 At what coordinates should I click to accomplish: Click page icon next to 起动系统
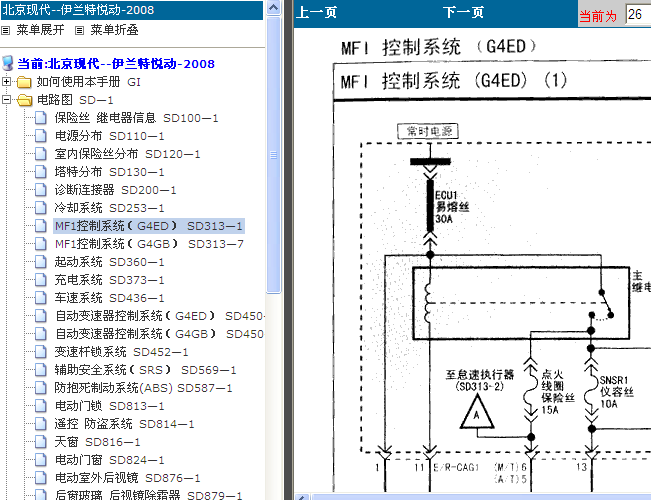tap(41, 262)
